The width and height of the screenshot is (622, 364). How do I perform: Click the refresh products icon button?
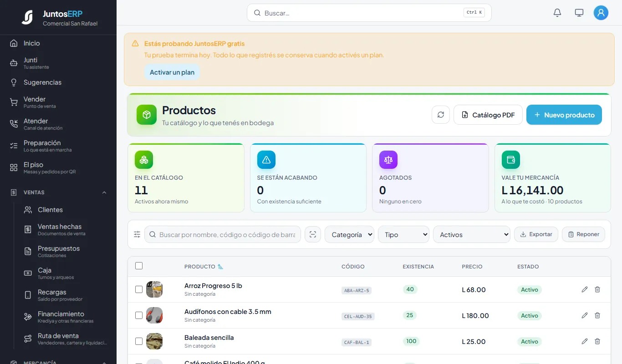[x=441, y=115]
